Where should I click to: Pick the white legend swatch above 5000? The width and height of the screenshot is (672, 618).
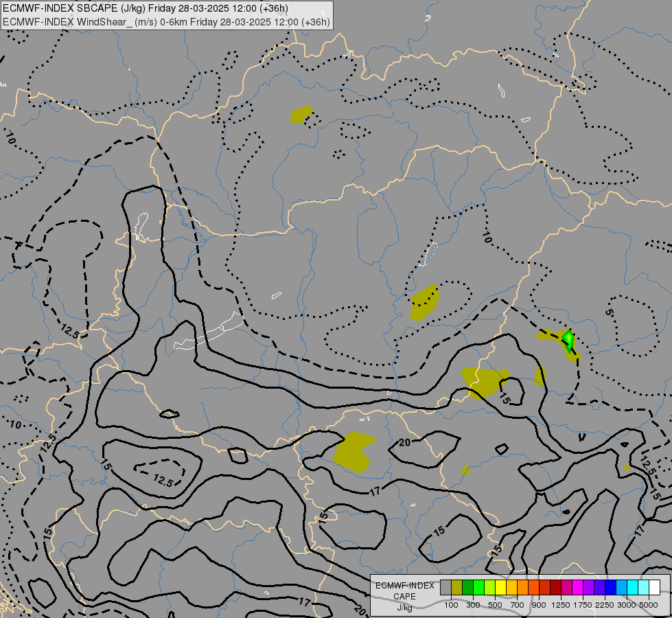tap(654, 588)
